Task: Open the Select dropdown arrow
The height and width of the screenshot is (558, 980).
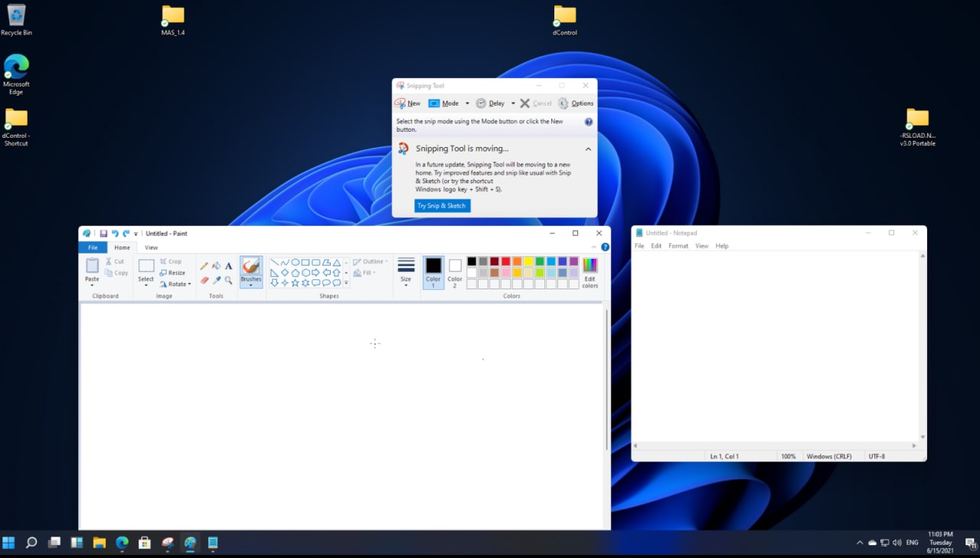Action: (145, 285)
